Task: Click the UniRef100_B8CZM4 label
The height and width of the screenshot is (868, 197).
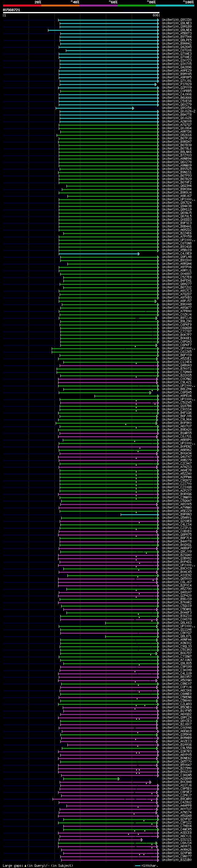Action: coord(176,389)
